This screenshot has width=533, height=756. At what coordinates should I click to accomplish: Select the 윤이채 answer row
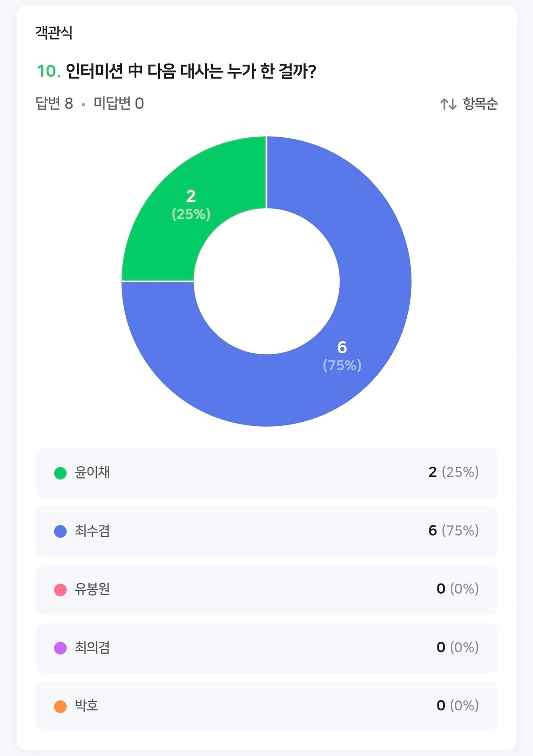266,473
